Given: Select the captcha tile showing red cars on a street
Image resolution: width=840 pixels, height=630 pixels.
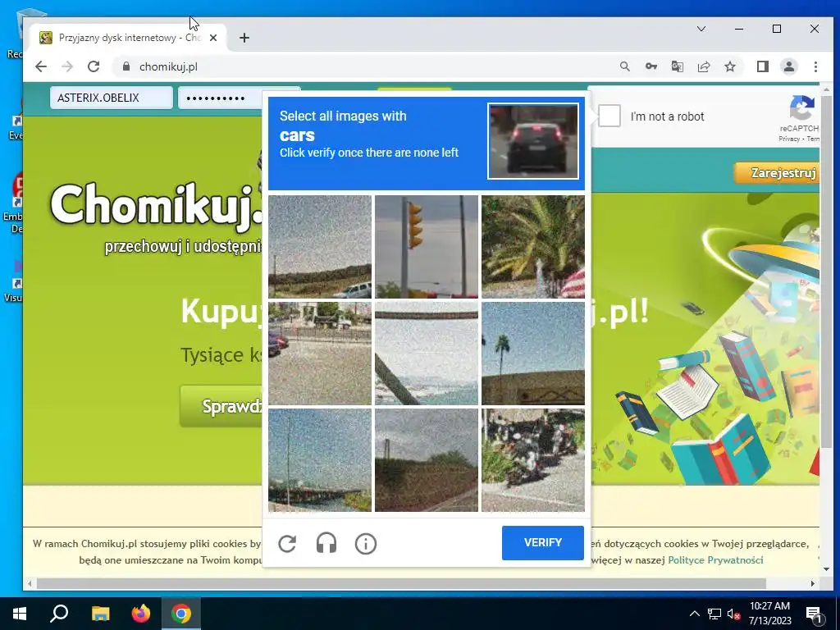Looking at the screenshot, I should (320, 354).
